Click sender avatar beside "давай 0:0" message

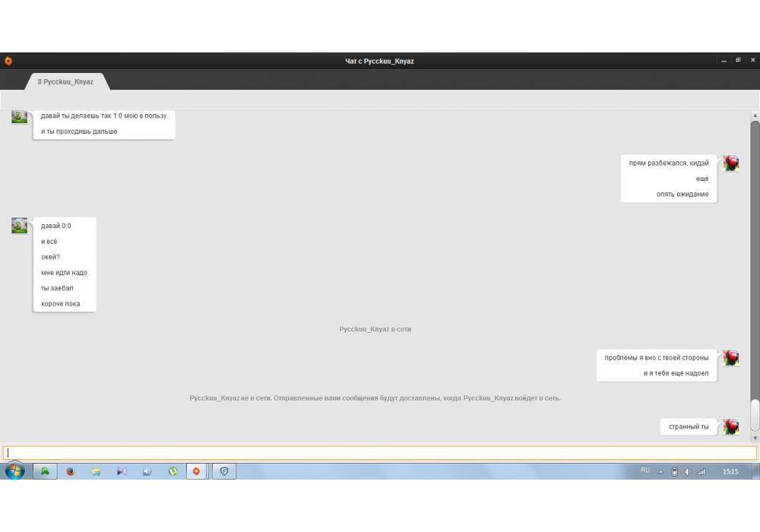(x=20, y=226)
